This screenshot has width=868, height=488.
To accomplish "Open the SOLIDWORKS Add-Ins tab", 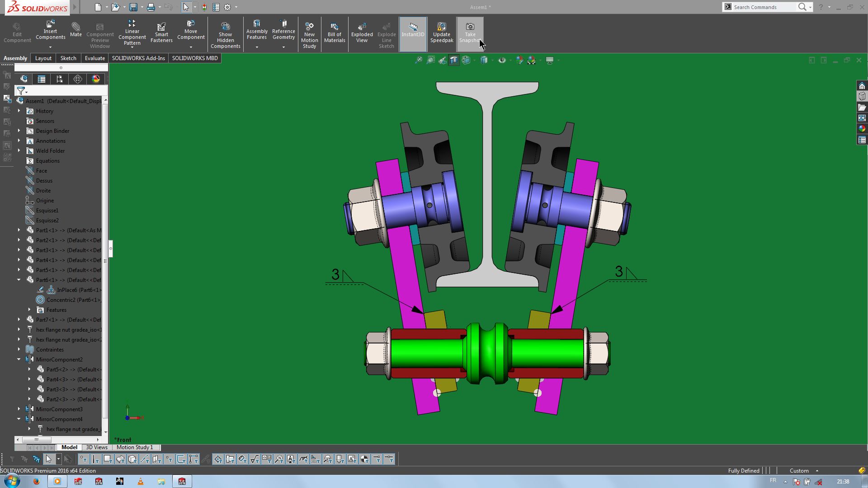I will pos(138,58).
